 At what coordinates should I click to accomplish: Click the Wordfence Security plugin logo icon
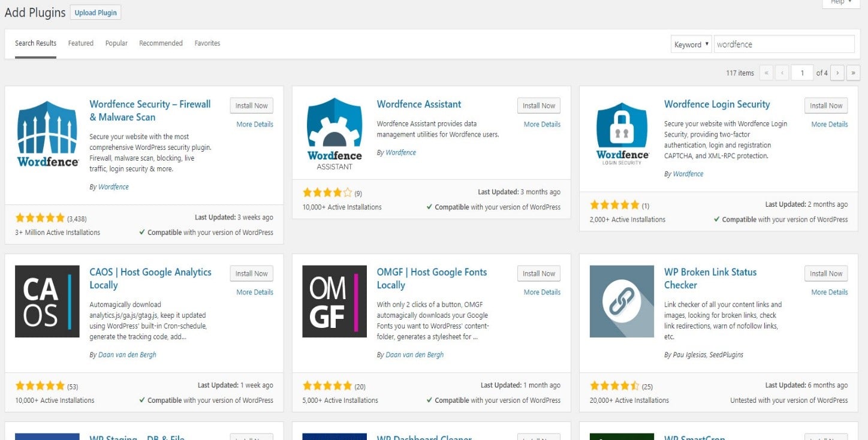(x=47, y=133)
